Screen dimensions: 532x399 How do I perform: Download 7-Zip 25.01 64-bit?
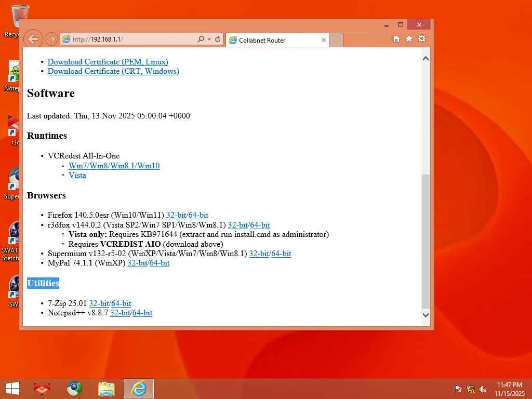coord(121,303)
